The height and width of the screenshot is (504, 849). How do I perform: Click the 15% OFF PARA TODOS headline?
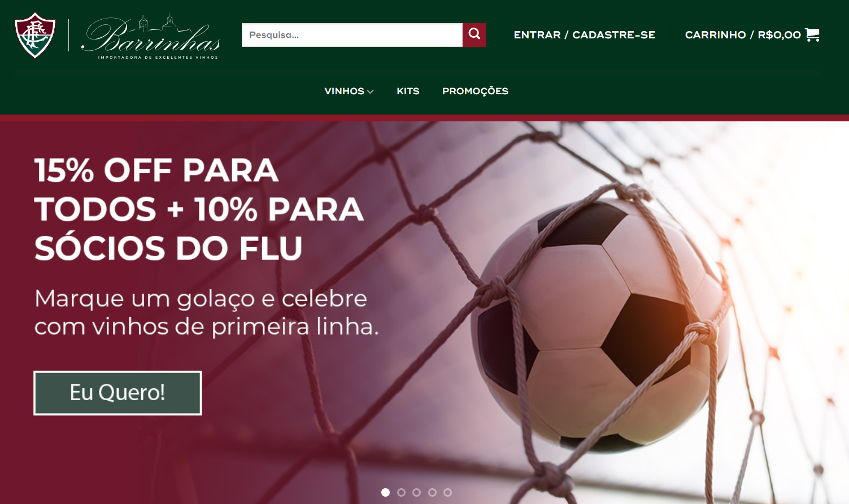199,209
